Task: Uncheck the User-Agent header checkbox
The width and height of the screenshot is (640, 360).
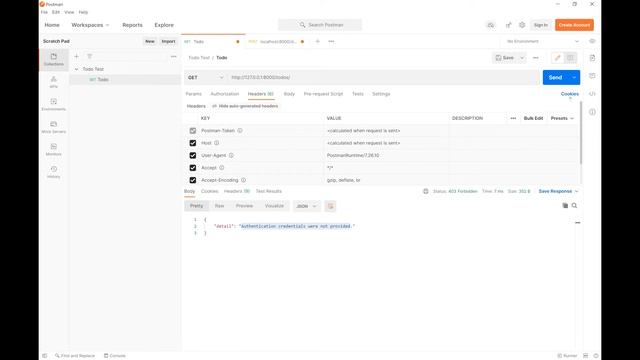Action: (193, 156)
